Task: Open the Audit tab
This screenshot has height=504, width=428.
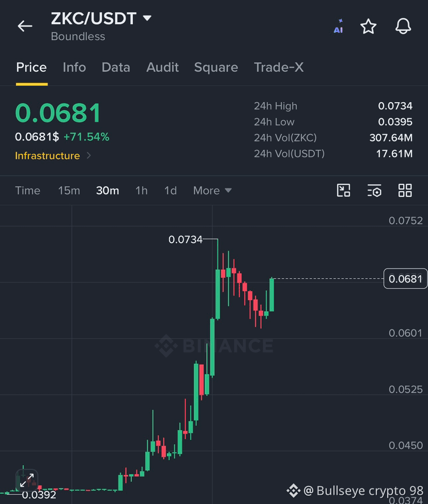Action: pos(162,68)
